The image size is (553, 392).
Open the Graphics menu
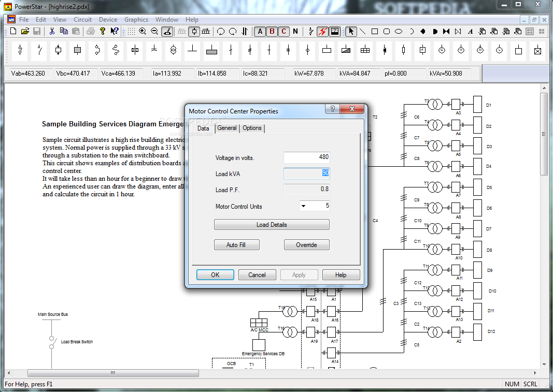click(136, 20)
